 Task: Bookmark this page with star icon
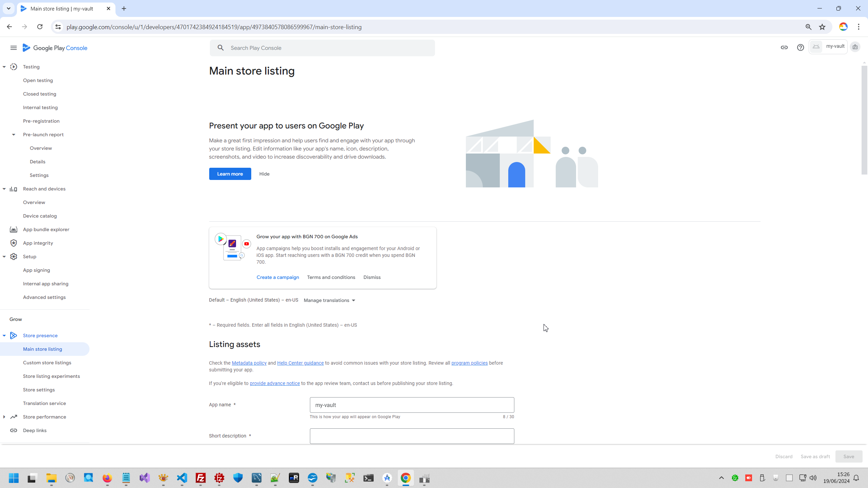822,27
